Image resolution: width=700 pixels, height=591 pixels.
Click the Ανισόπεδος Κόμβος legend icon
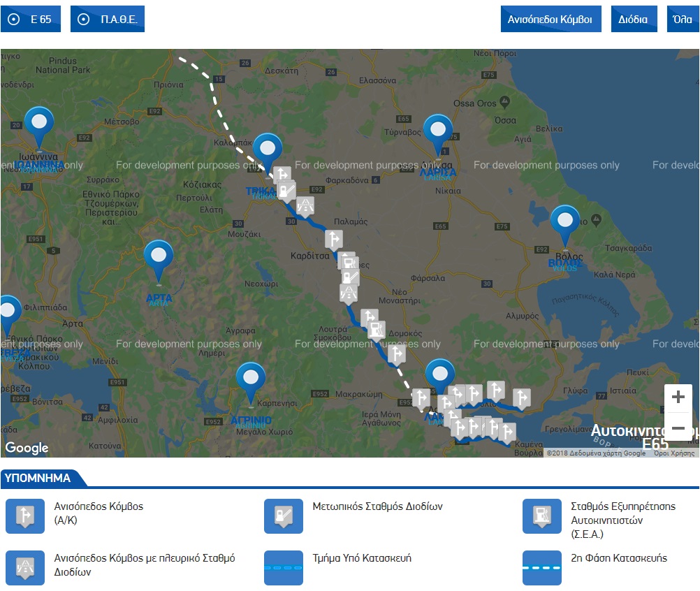pos(25,516)
